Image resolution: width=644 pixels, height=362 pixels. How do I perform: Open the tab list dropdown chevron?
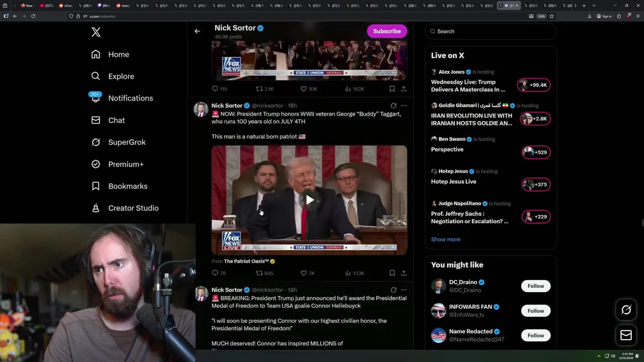[594, 6]
